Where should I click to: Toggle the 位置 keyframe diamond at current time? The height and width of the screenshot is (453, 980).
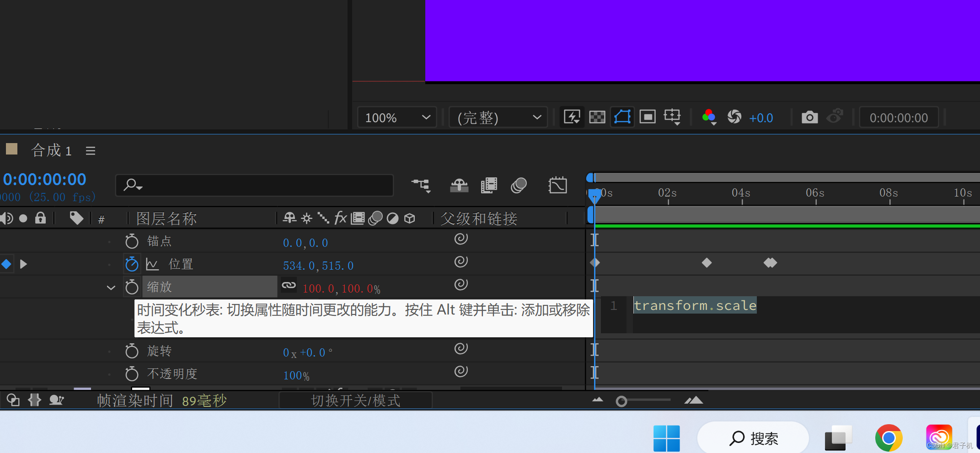click(6, 264)
